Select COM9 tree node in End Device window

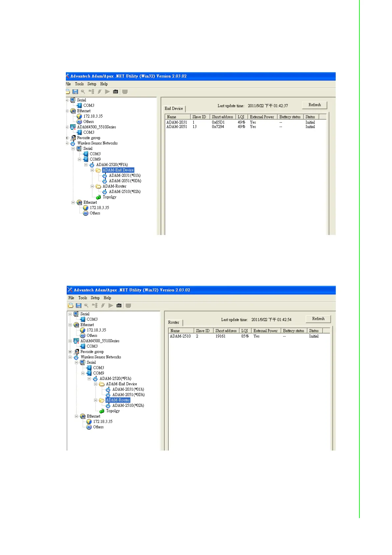point(95,159)
